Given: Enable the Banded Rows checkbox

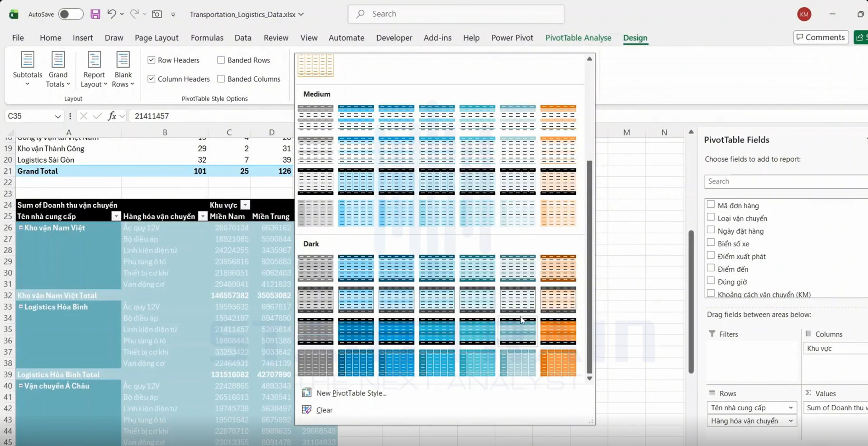Looking at the screenshot, I should [221, 60].
